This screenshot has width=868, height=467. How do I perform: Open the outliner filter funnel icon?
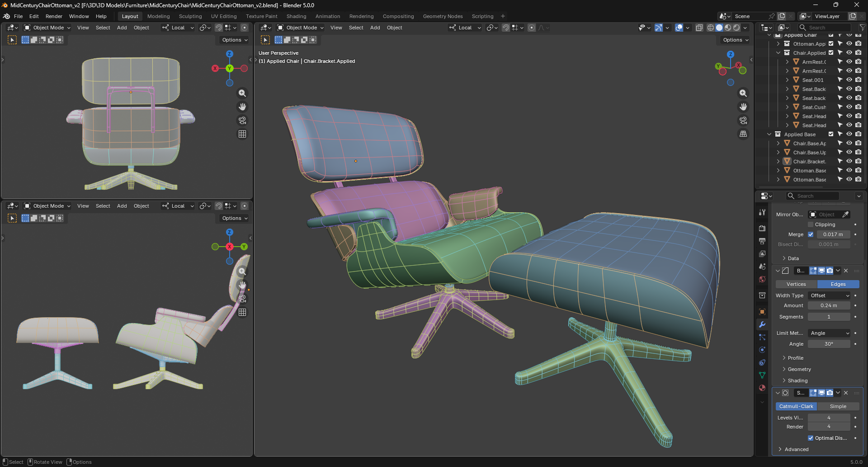[x=862, y=28]
